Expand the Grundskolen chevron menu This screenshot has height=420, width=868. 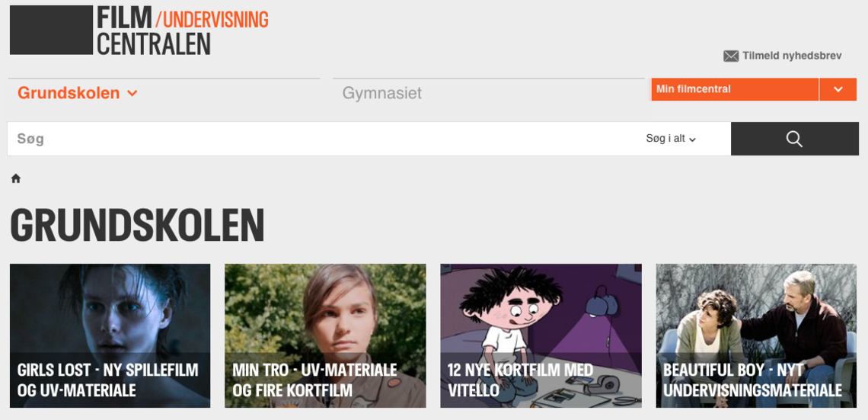(132, 93)
